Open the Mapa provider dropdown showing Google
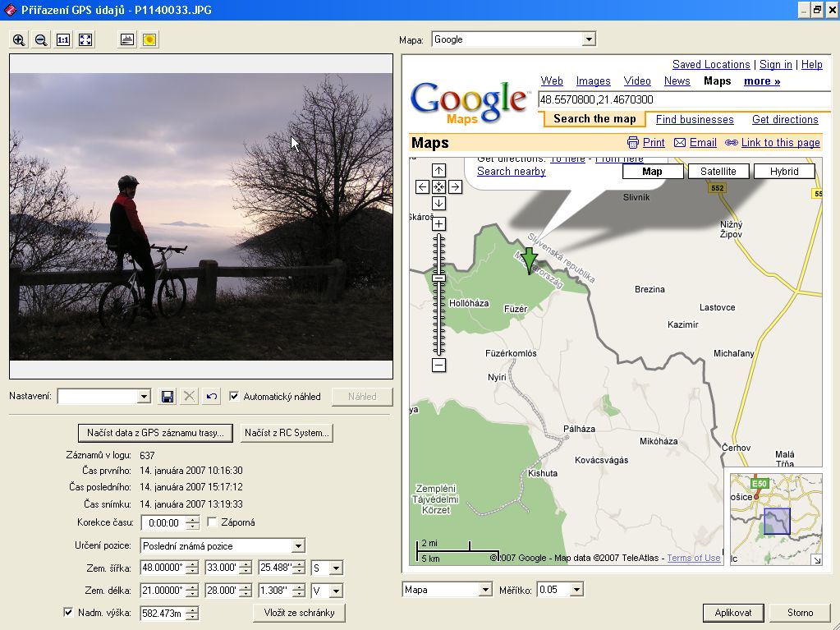The height and width of the screenshot is (630, 840). point(588,39)
